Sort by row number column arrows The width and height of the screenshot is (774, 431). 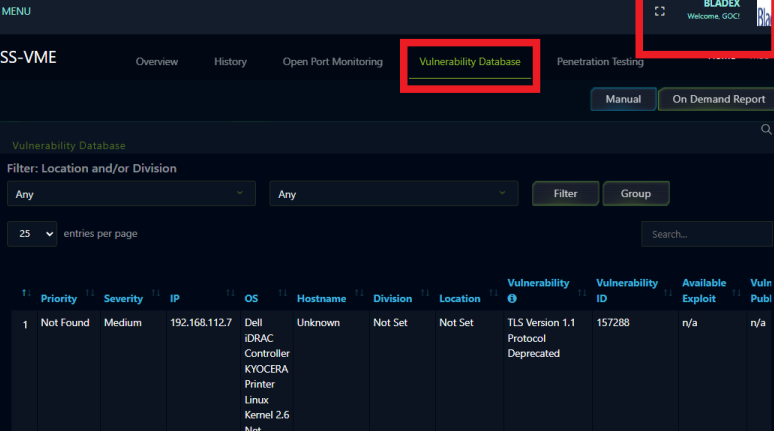coord(26,293)
